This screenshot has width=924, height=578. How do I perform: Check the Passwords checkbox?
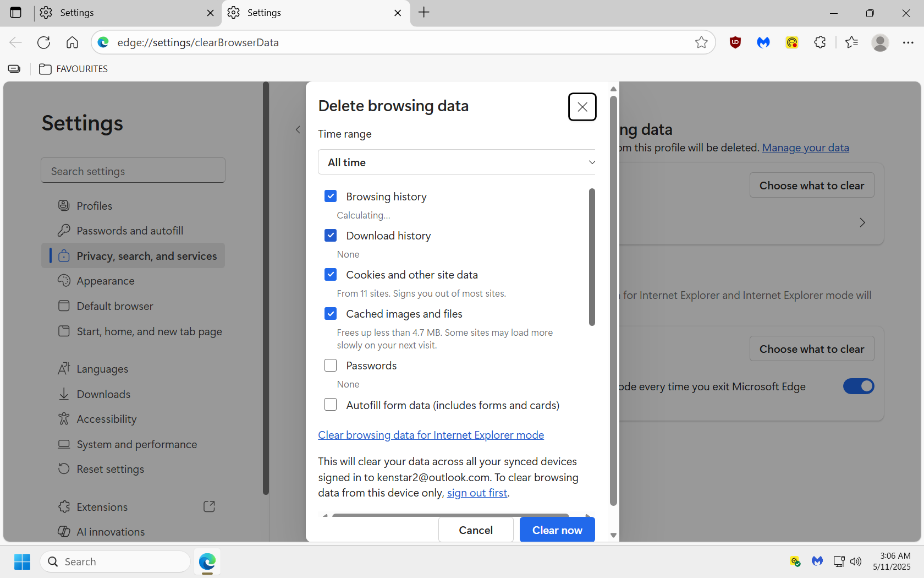click(x=331, y=366)
